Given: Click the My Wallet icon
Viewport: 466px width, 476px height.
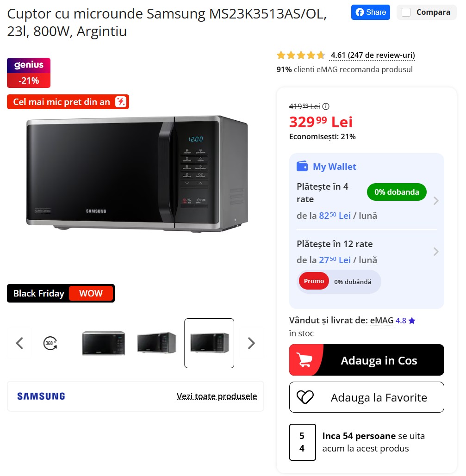Looking at the screenshot, I should pos(302,167).
